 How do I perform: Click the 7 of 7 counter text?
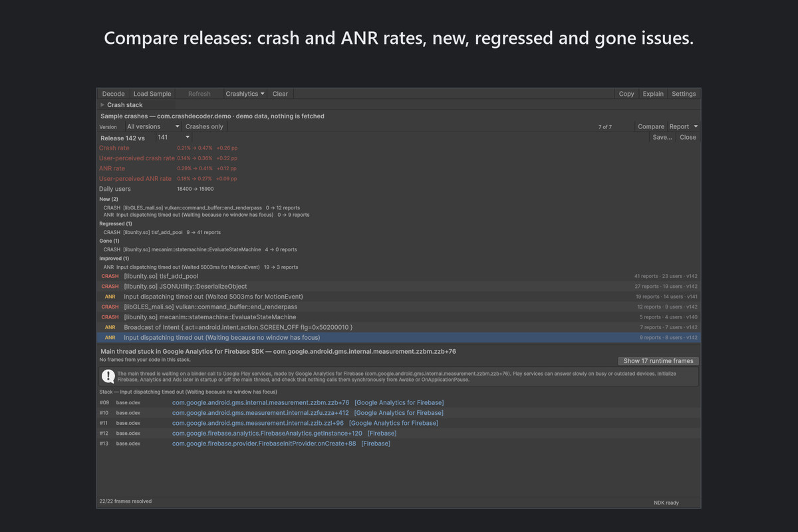(605, 126)
